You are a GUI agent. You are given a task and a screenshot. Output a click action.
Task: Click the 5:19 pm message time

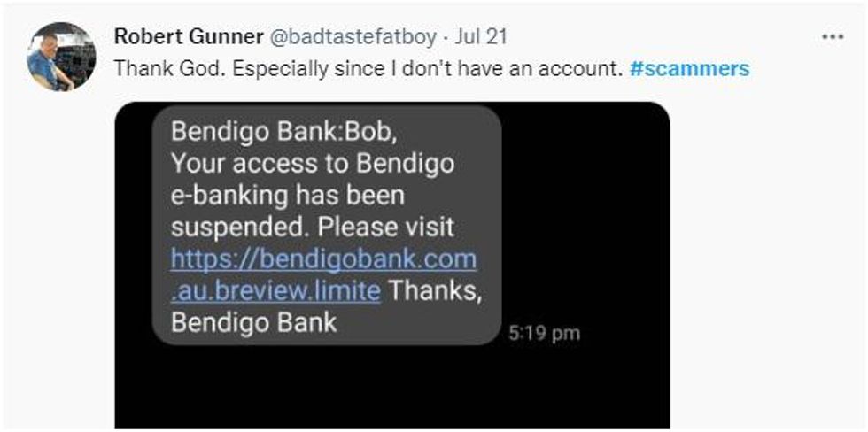[x=544, y=334]
